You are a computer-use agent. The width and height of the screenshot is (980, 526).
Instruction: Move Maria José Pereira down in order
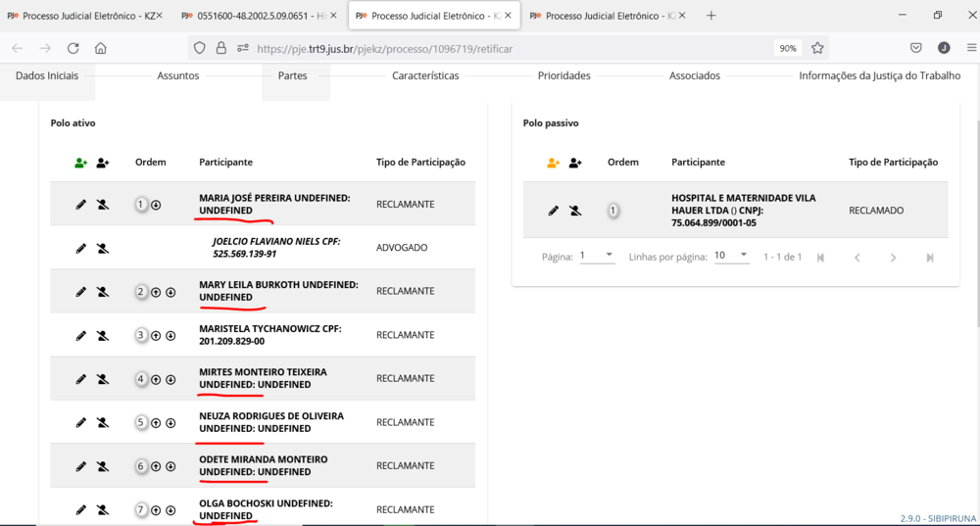[156, 205]
